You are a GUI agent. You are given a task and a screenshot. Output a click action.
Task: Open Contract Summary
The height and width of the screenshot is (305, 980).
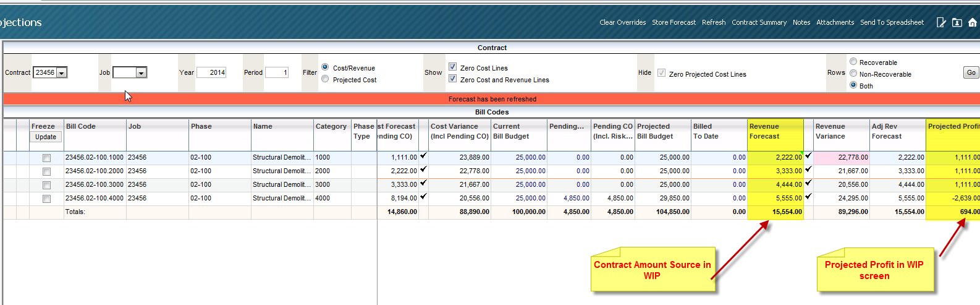point(759,22)
